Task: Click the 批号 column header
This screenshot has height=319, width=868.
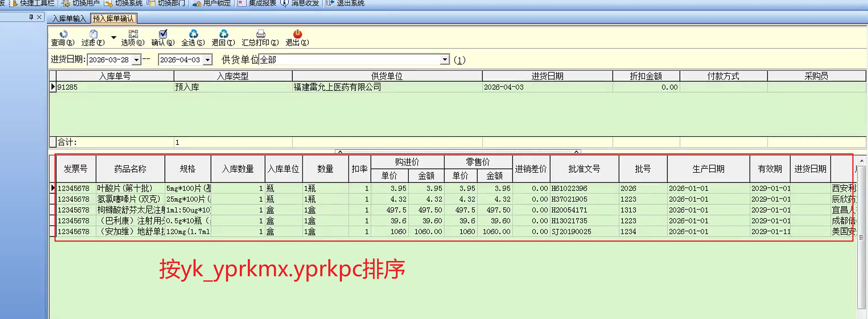Action: (643, 169)
